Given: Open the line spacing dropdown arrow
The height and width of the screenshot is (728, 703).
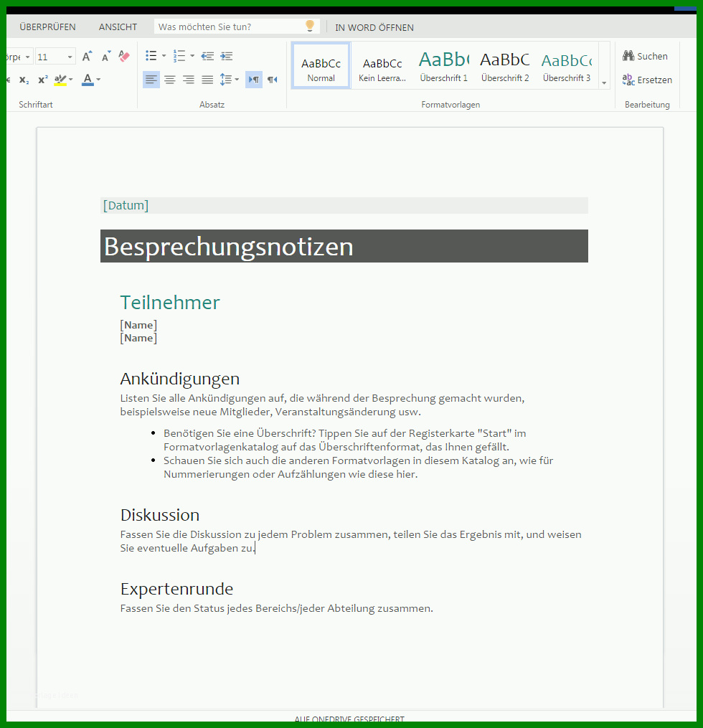Looking at the screenshot, I should point(237,80).
